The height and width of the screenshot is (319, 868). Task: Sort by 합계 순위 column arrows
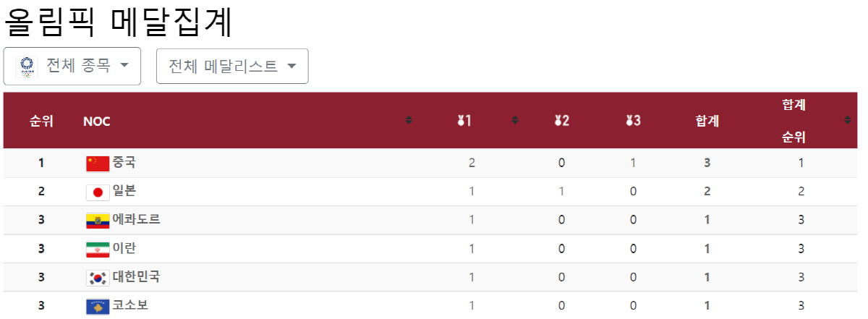[848, 120]
